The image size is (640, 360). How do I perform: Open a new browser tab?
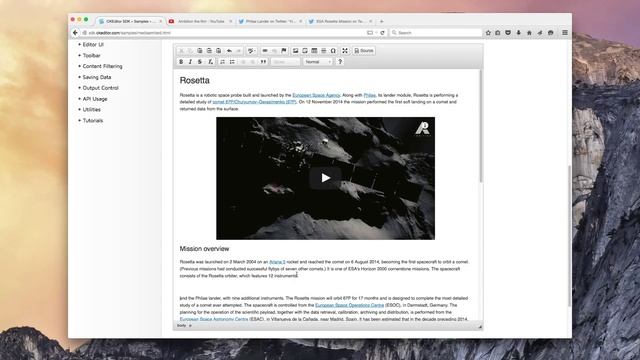(382, 21)
